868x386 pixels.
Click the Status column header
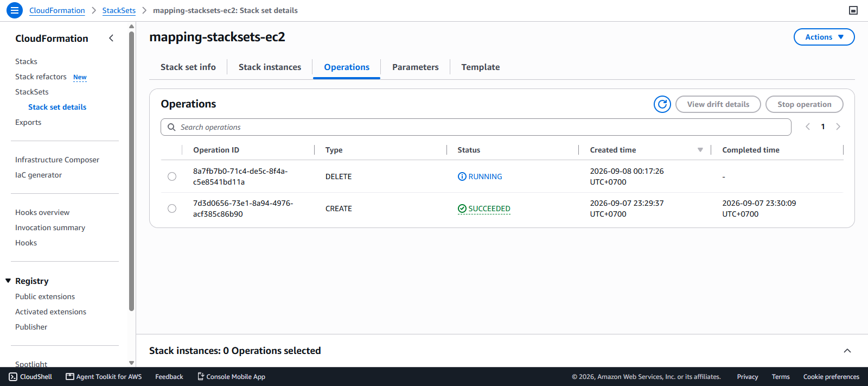click(x=469, y=150)
